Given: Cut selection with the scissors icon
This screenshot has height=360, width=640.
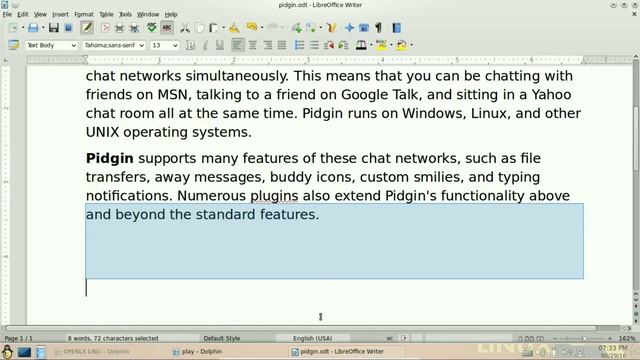Looking at the screenshot, I should click(185, 28).
